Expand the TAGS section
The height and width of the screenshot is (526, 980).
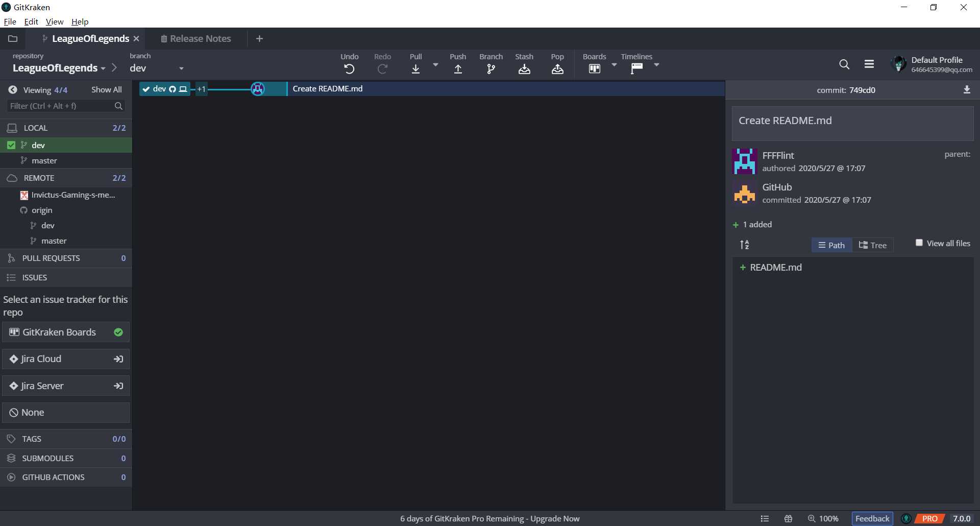click(x=66, y=439)
